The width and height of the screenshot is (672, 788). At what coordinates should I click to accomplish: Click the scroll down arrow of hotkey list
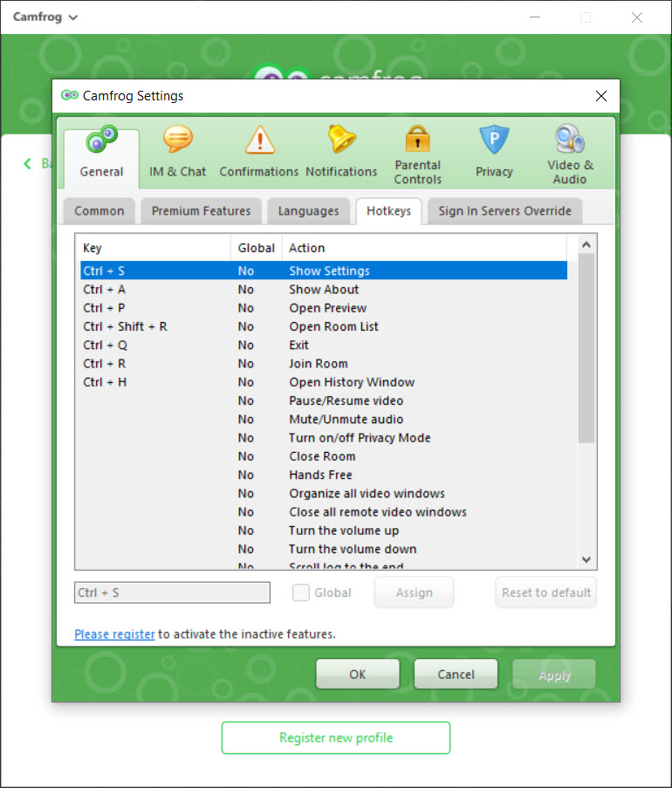586,559
